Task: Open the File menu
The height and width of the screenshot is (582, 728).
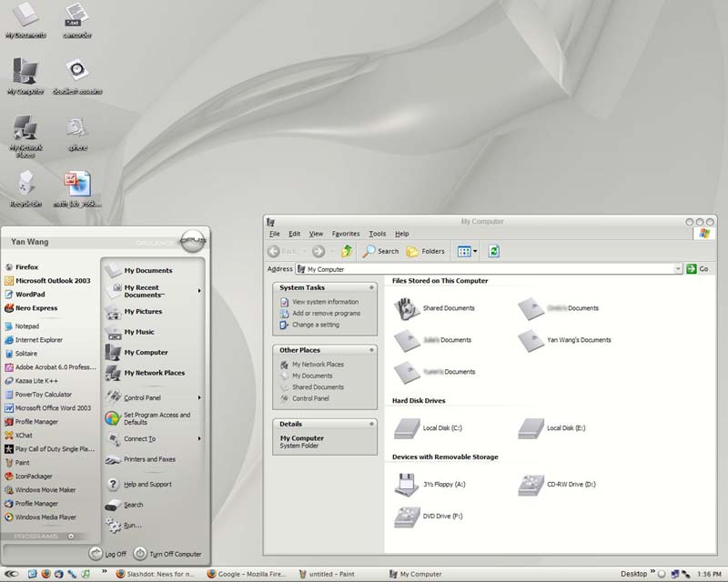Action: point(275,234)
